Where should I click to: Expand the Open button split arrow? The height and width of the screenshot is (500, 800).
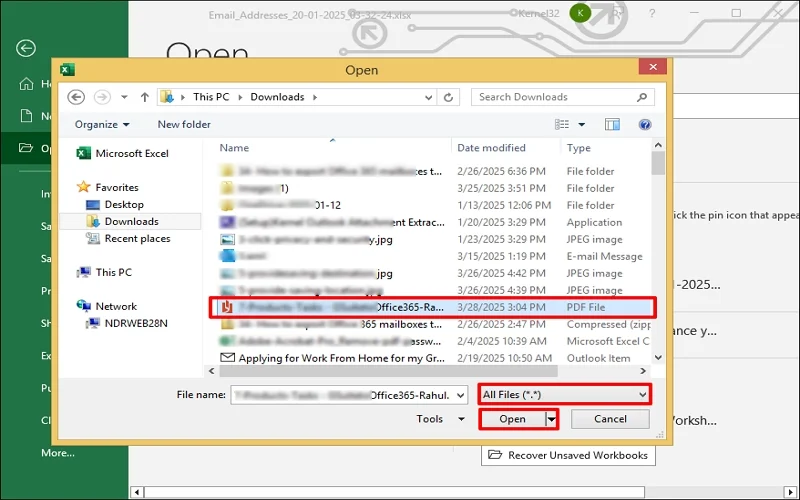(551, 419)
